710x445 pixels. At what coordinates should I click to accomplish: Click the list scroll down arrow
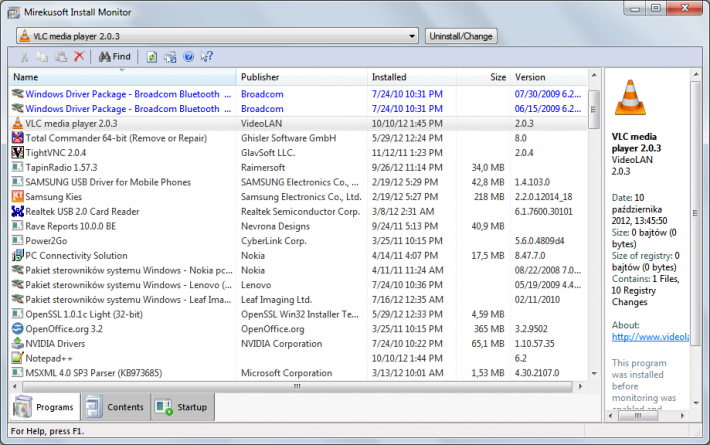coord(594,373)
